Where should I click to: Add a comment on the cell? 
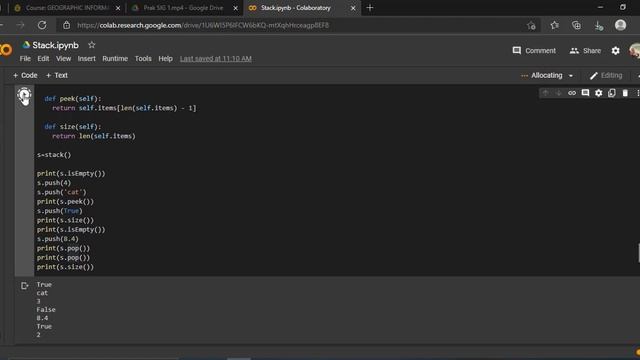(x=585, y=93)
